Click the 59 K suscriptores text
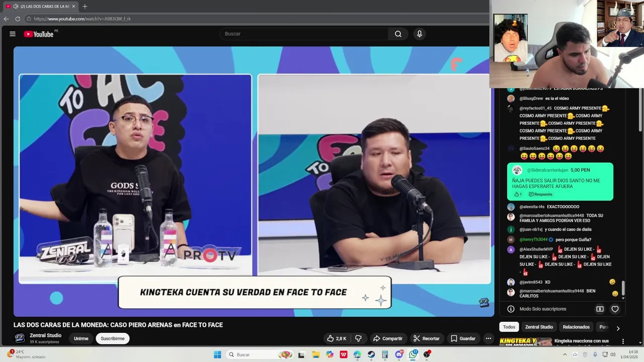This screenshot has width=644, height=362. click(x=44, y=342)
